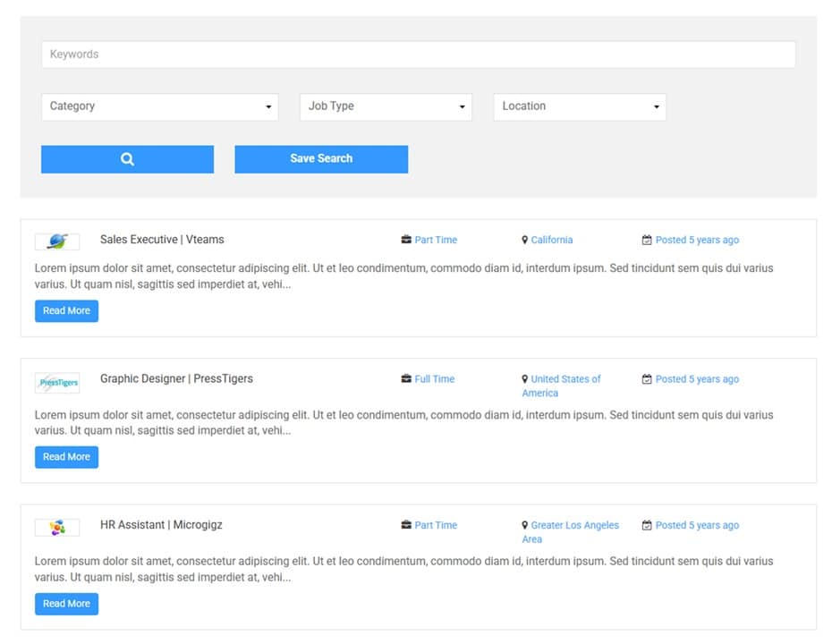Click the Full Time job type link
This screenshot has height=644, width=832.
435,378
